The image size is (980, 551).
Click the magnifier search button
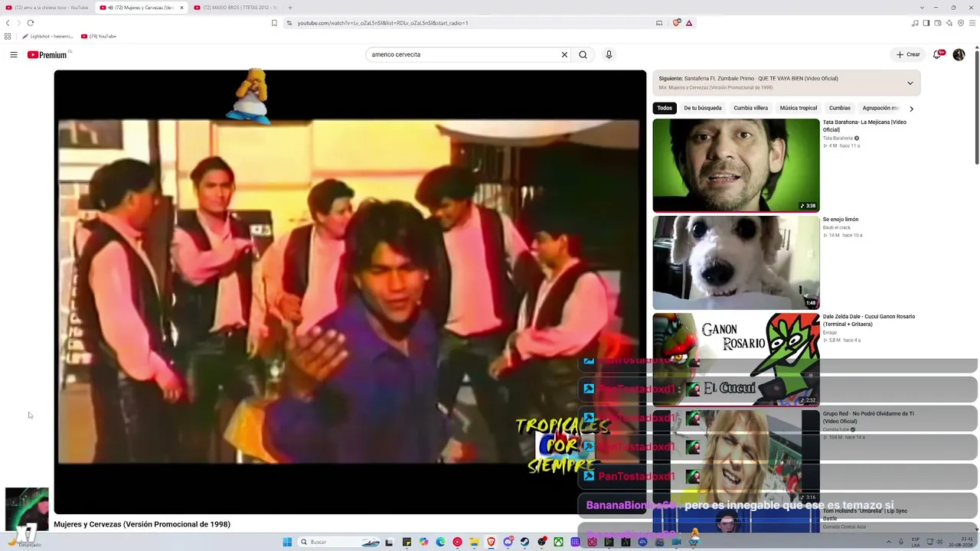click(x=583, y=54)
